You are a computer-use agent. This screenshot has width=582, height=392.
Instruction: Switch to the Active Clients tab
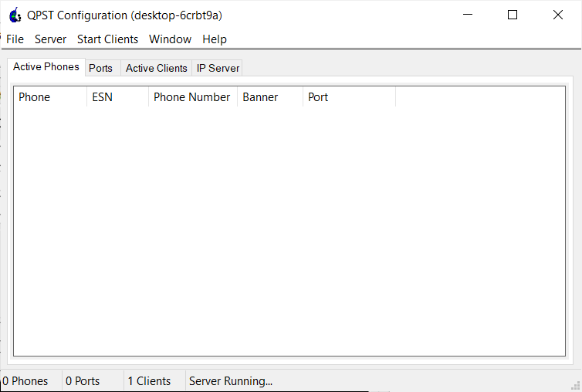[156, 69]
